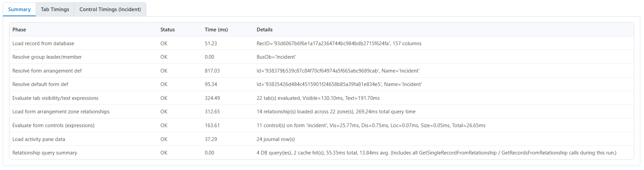Click details with Id='938379b539c87c84f70cf64974a5f665abc9689cab'
Screen dimensions: 644x170
[x=338, y=71]
